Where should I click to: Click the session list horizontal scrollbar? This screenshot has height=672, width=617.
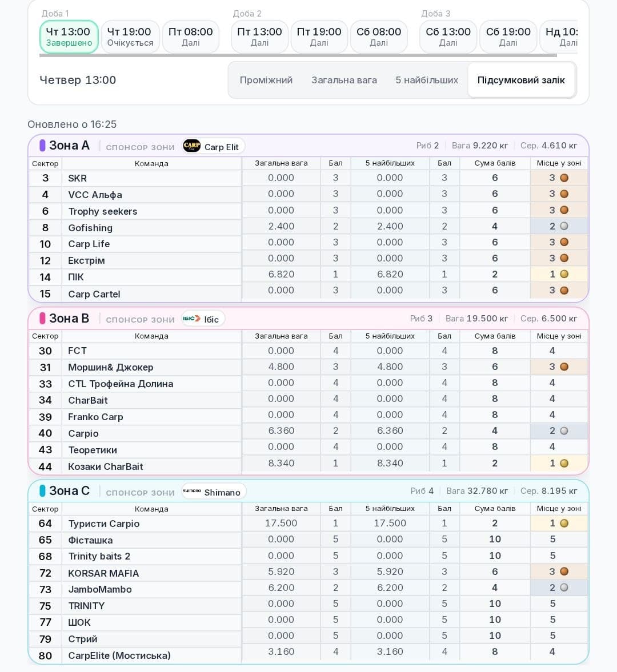coord(298,55)
